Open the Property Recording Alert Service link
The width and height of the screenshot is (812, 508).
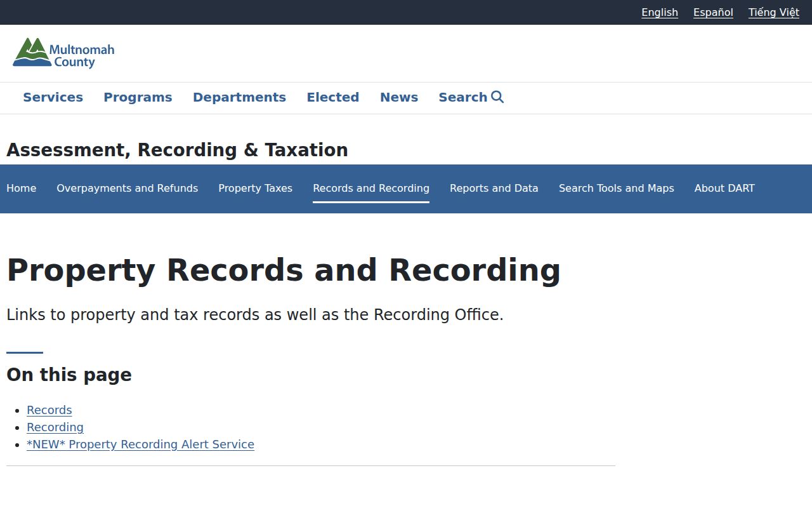(x=140, y=444)
